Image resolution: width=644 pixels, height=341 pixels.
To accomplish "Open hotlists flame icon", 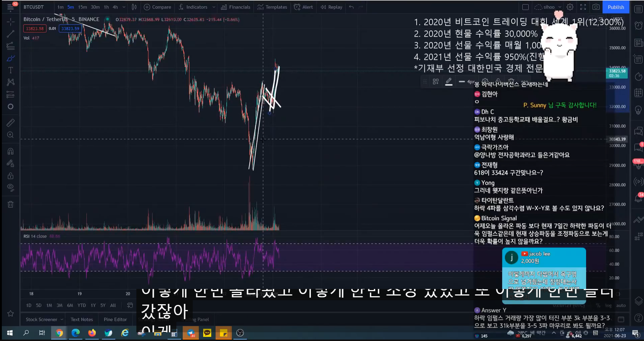I will click(x=638, y=76).
